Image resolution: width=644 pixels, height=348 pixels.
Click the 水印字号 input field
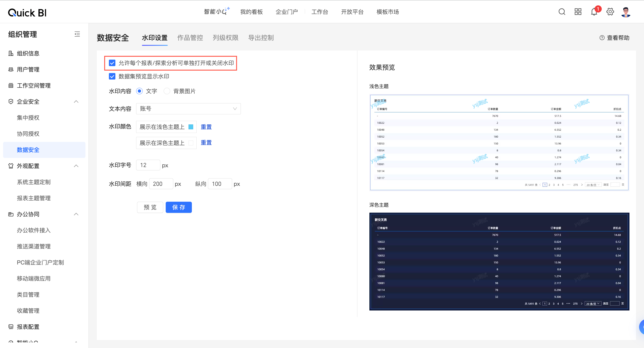pos(148,165)
